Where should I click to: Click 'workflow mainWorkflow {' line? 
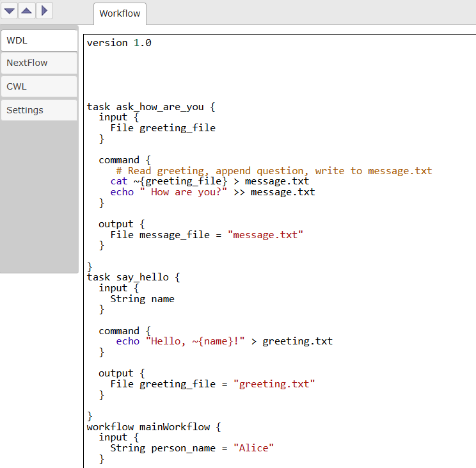(x=154, y=427)
